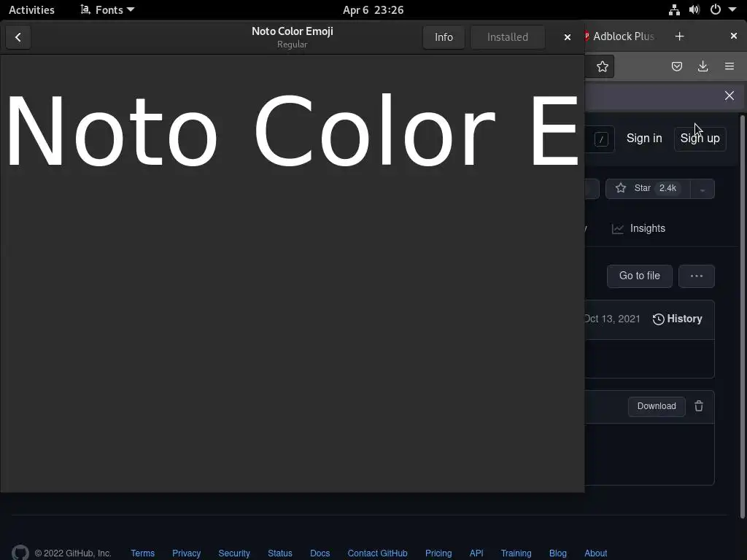Go back with the Fonts back arrow
The height and width of the screenshot is (560, 747).
tap(18, 37)
